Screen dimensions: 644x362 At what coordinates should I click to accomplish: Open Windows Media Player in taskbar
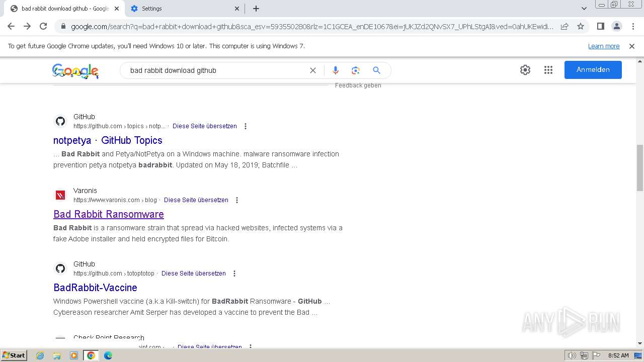coord(74,355)
